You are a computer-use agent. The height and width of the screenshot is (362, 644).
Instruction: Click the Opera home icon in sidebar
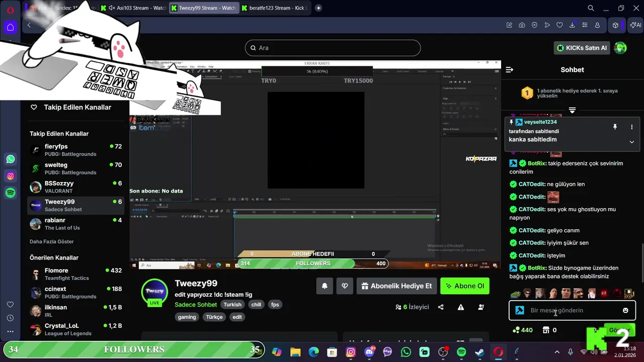[11, 27]
